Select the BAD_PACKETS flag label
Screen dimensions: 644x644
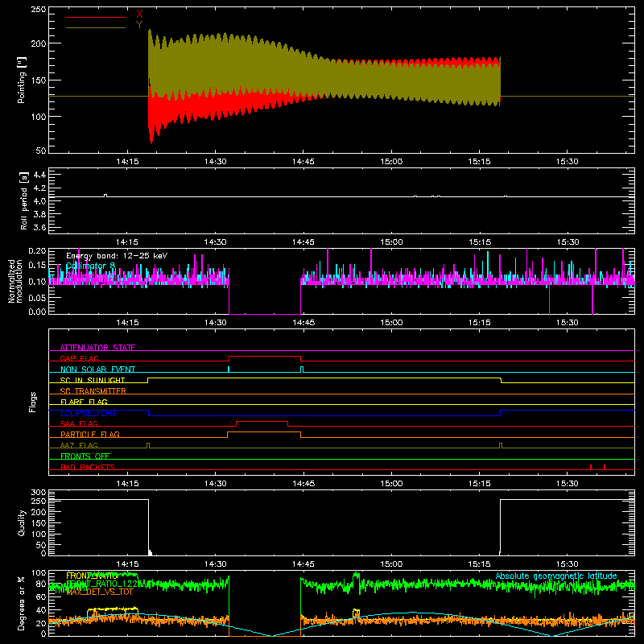point(88,467)
